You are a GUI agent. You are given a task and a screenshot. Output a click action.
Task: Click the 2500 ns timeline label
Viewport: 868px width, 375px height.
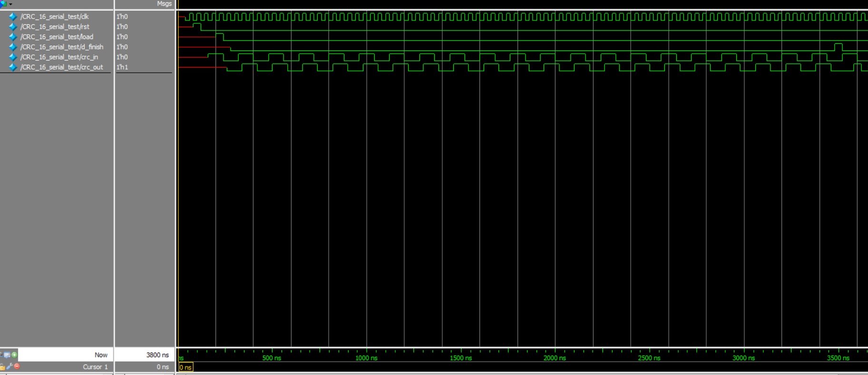[649, 358]
